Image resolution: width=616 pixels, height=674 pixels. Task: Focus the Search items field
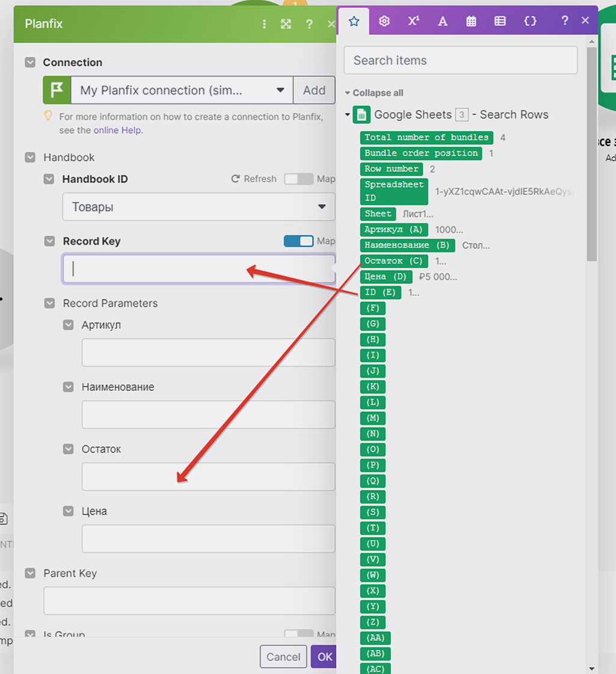(x=461, y=60)
